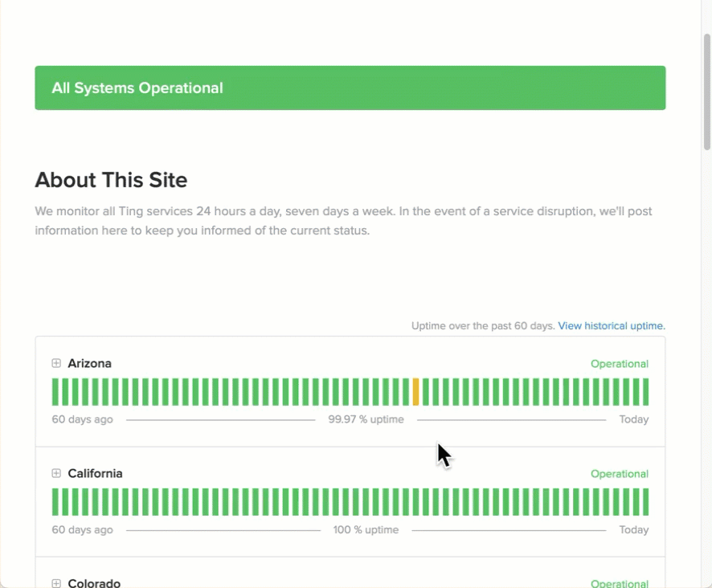
Task: Click the 'Uptime over the past 60 days' text
Action: 483,326
